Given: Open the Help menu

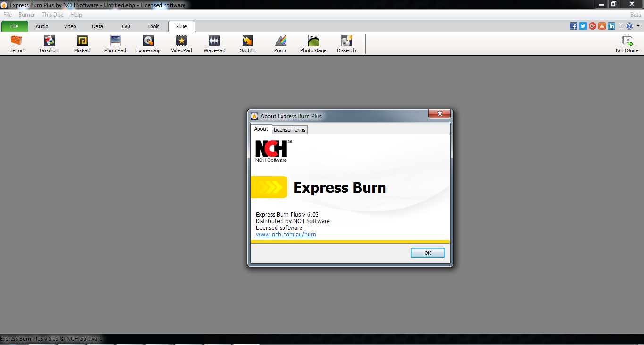Looking at the screenshot, I should 76,15.
